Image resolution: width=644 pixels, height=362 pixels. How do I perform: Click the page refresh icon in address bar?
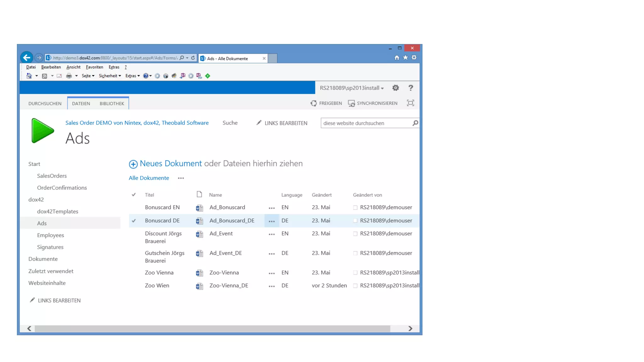(x=193, y=58)
